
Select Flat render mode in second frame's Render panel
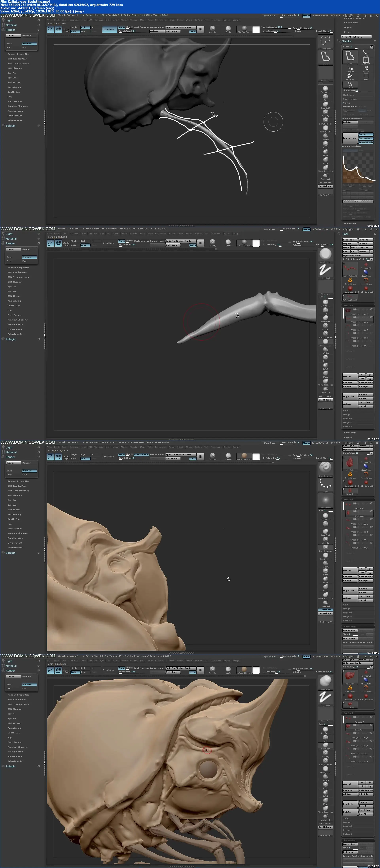(x=25, y=261)
